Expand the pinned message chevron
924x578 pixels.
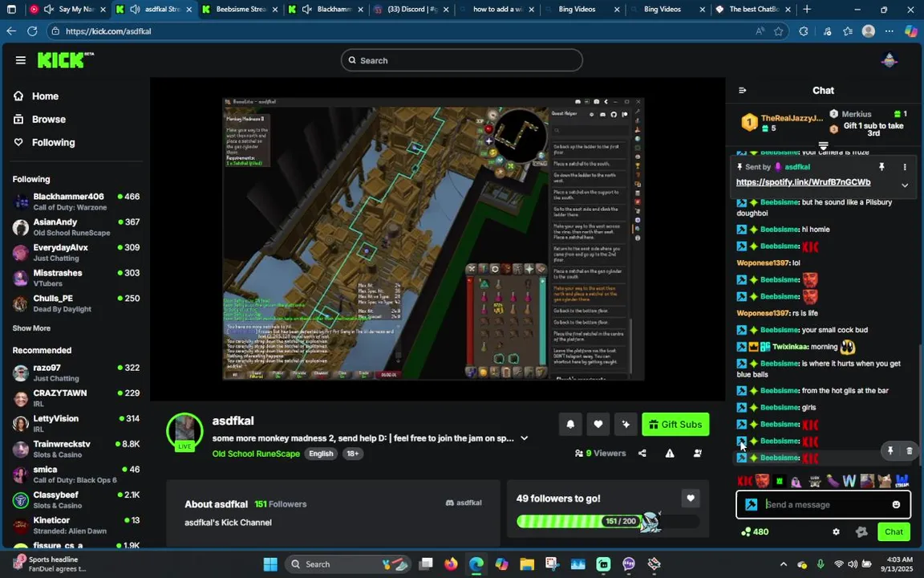[x=905, y=185]
